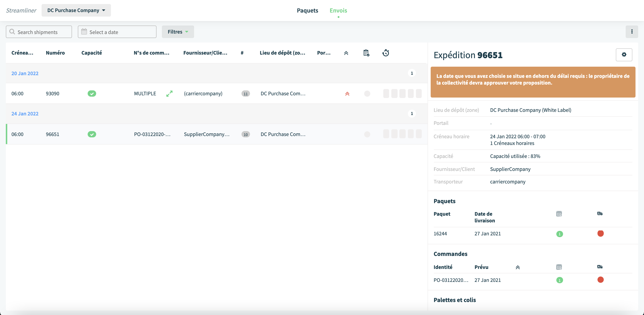Click green 1 badge for commande PO-03122020
This screenshot has height=315, width=644.
tap(559, 280)
